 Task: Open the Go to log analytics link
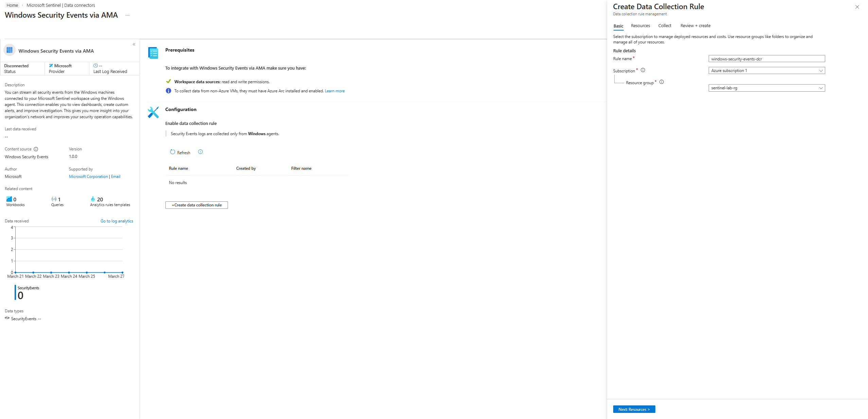click(x=117, y=221)
